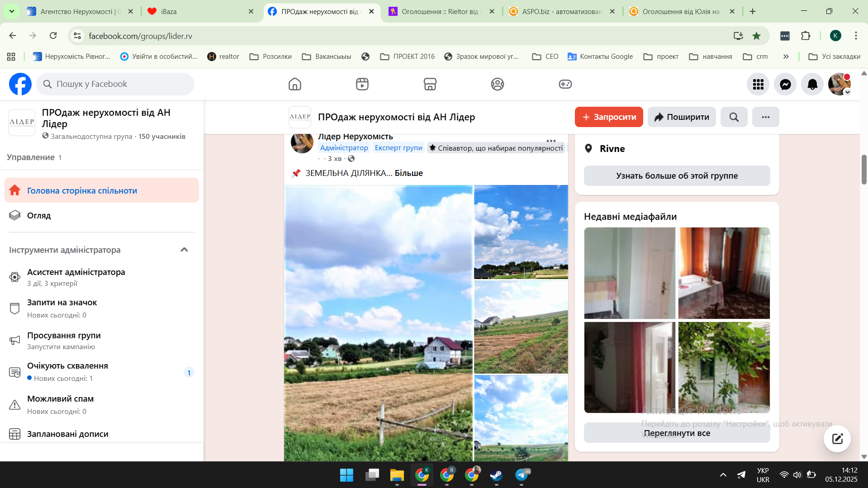Switch to the iBaza browser tab
Screen dimensions: 868x488
coord(199,11)
